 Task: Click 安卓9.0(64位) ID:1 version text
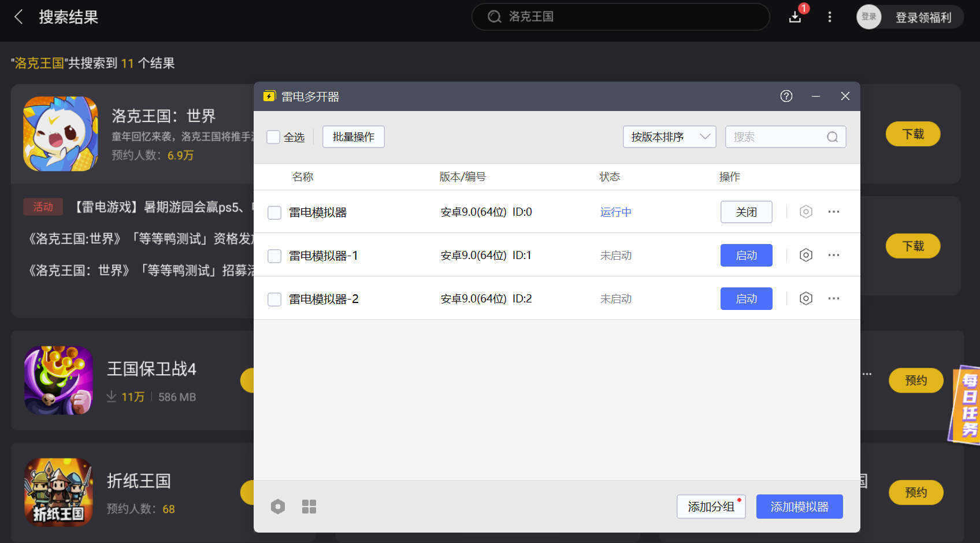tap(486, 256)
